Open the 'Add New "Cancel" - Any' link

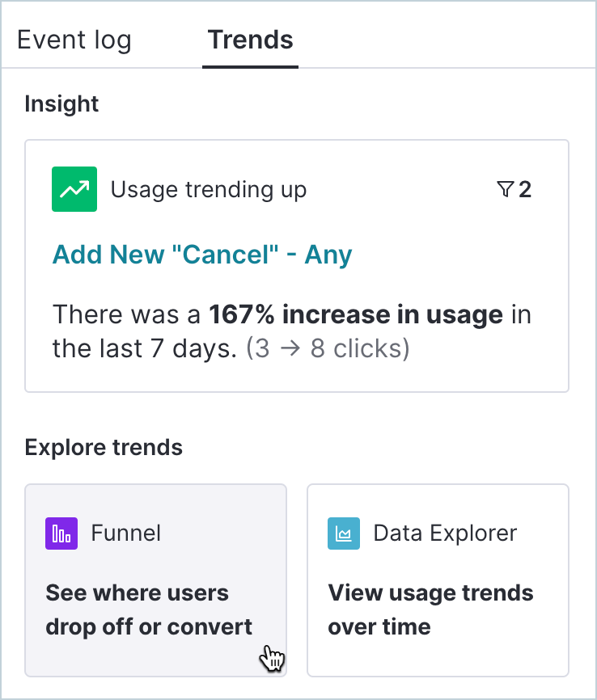pos(202,255)
